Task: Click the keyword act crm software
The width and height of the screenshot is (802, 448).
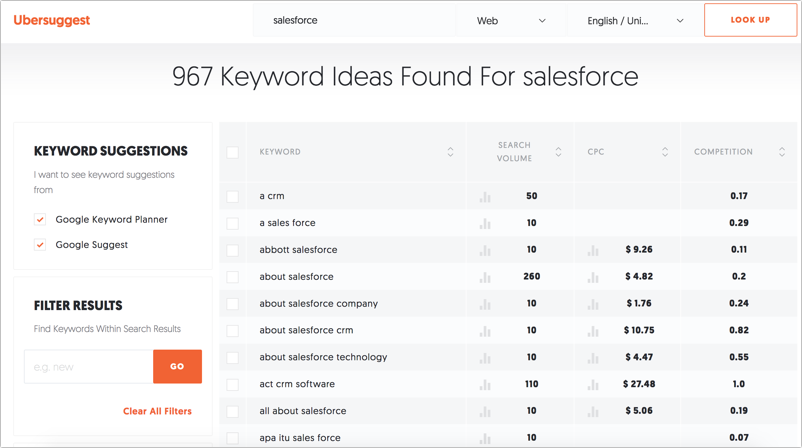Action: click(297, 384)
